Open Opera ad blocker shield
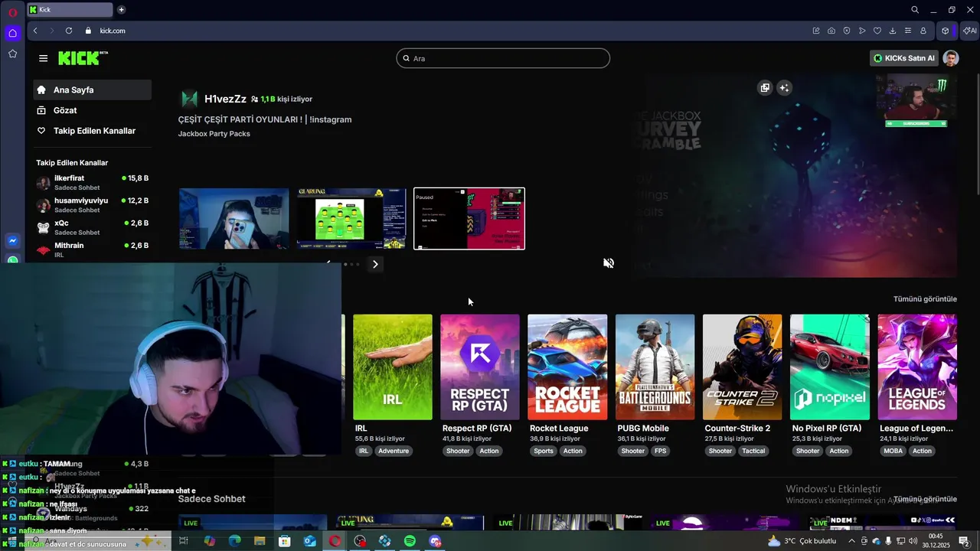This screenshot has width=980, height=551. click(847, 31)
